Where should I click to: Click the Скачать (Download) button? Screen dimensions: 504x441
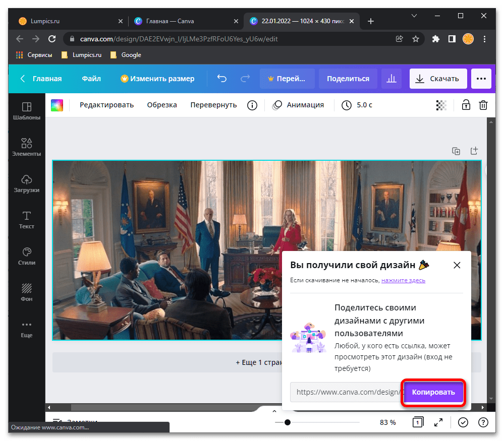[x=438, y=78]
